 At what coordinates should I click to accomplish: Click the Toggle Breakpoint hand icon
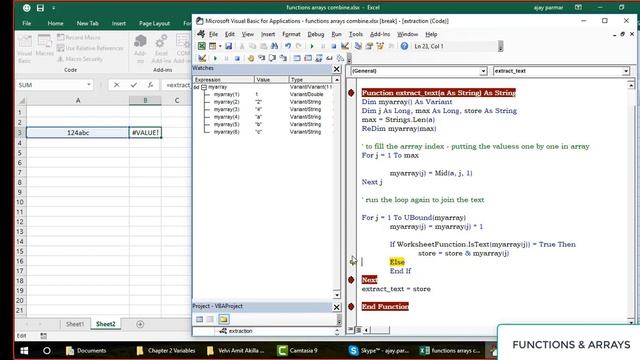tap(251, 58)
